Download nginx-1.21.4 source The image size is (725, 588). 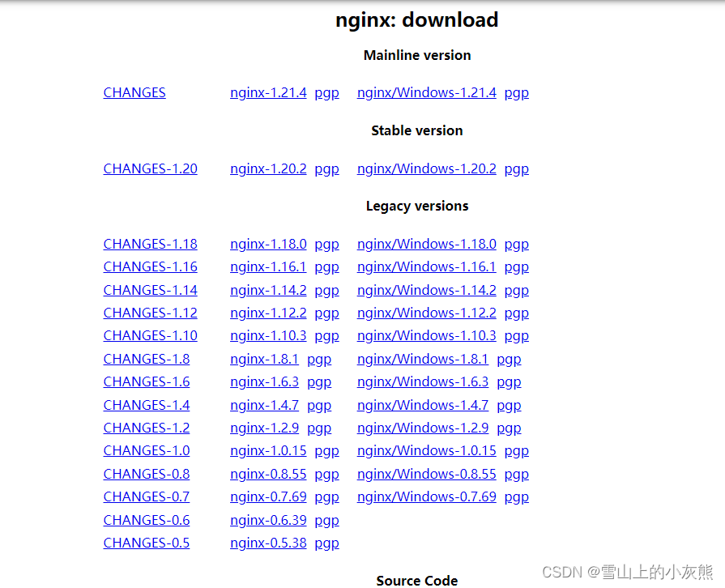268,92
